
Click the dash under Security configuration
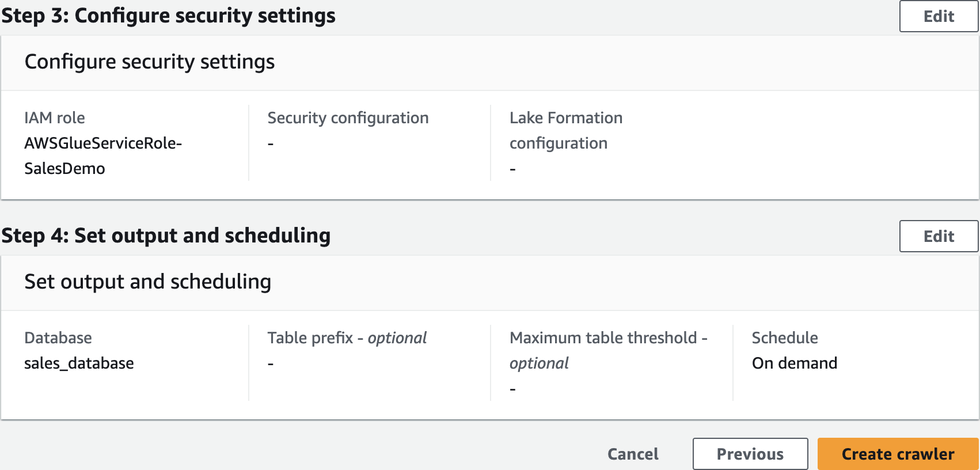pos(271,144)
